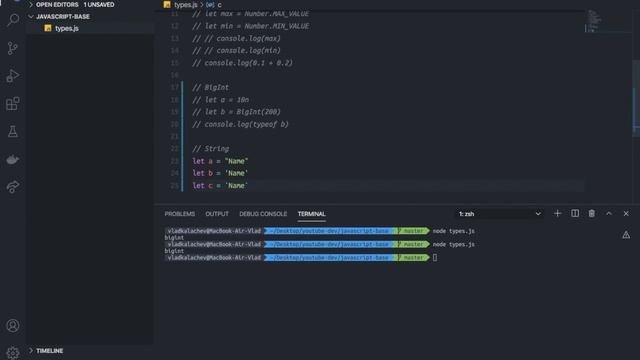Open the Source Control view
The image size is (640, 360).
[x=13, y=48]
